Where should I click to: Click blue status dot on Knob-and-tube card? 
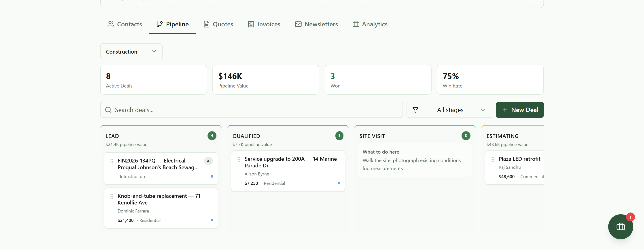click(212, 220)
